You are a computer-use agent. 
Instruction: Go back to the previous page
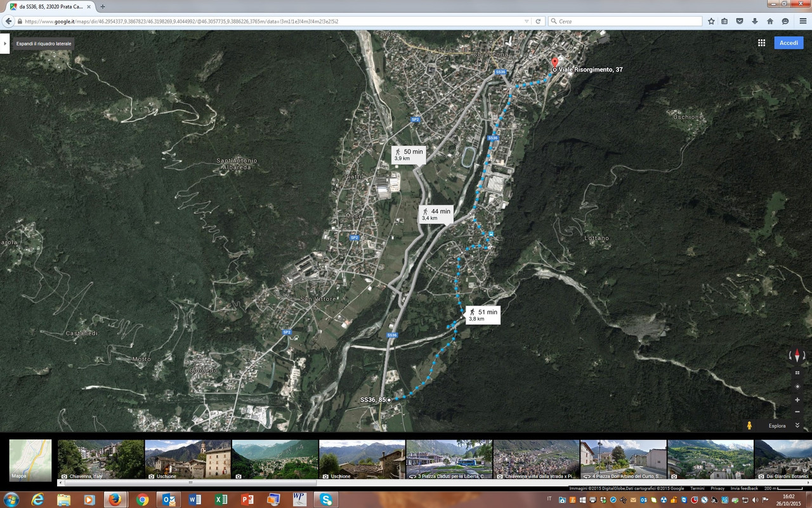coord(8,21)
